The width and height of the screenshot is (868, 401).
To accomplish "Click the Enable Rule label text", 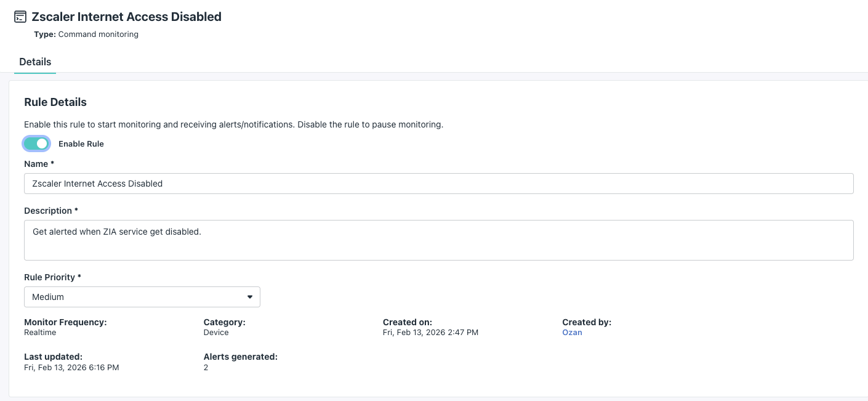I will pyautogui.click(x=81, y=144).
